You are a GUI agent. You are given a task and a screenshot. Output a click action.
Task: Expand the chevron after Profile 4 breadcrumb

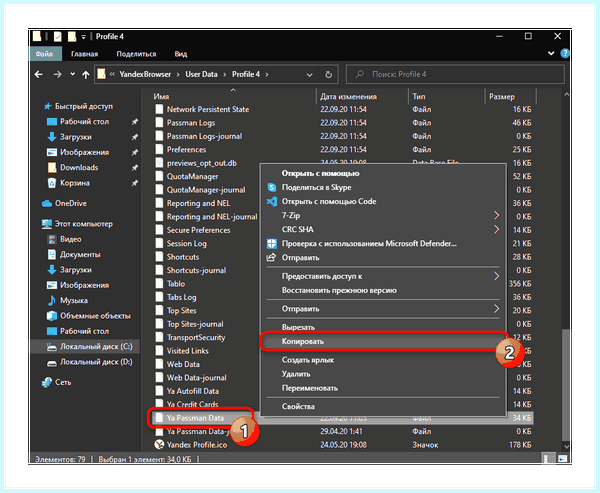point(267,75)
